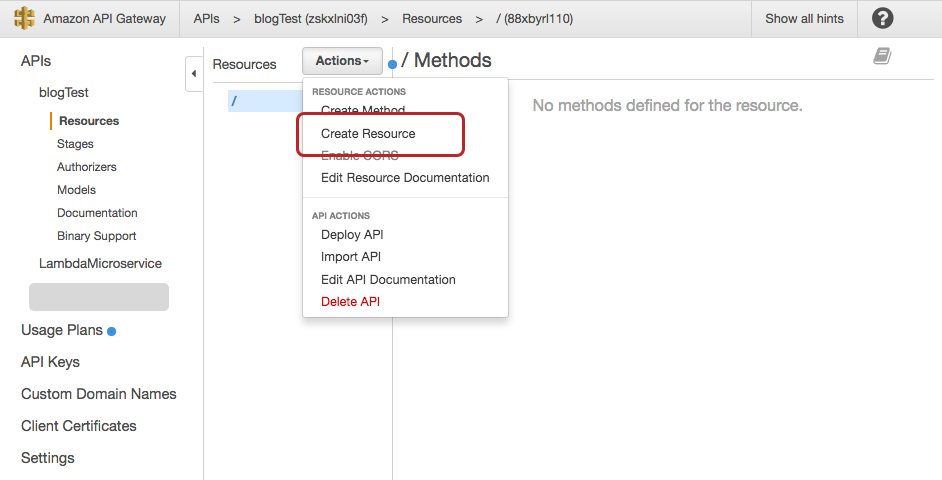Select Resources under blogTest
942x480 pixels.
(89, 121)
